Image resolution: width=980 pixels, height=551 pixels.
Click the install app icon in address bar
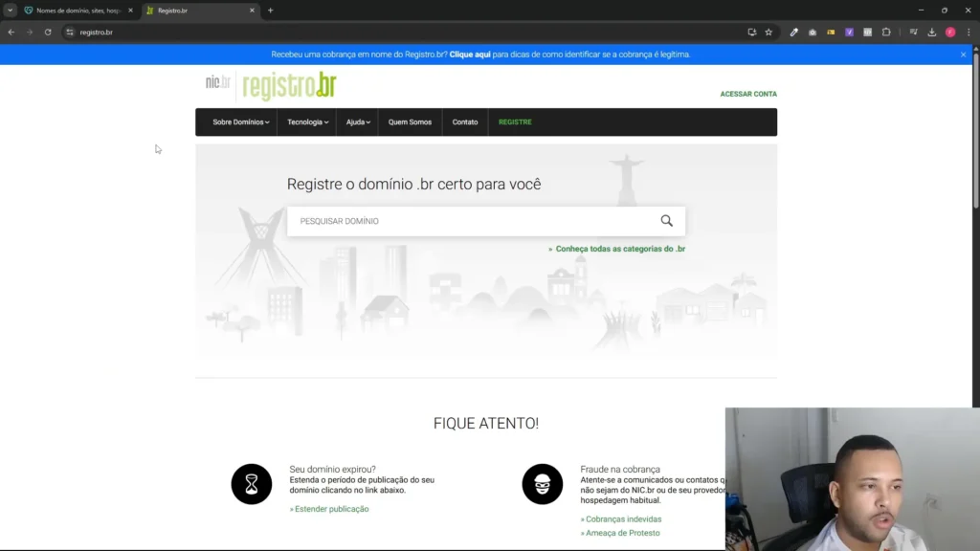tap(752, 32)
